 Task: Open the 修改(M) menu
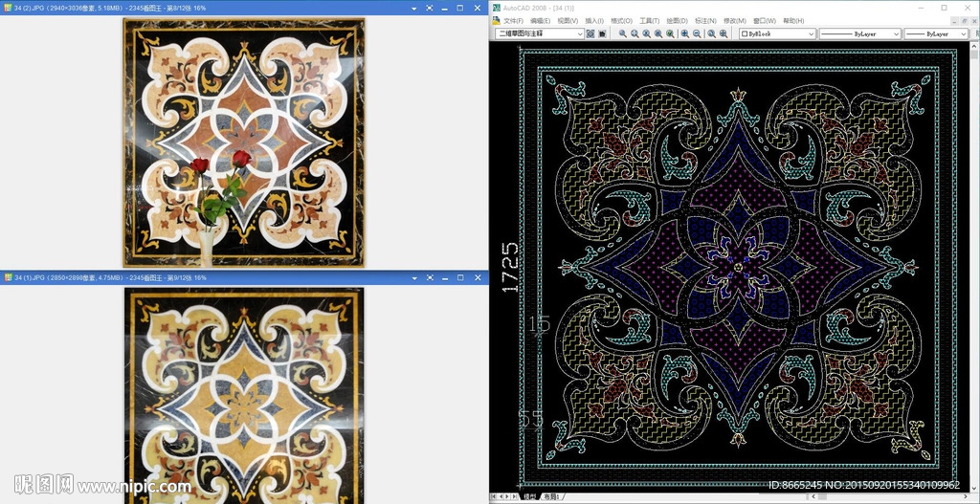[735, 21]
